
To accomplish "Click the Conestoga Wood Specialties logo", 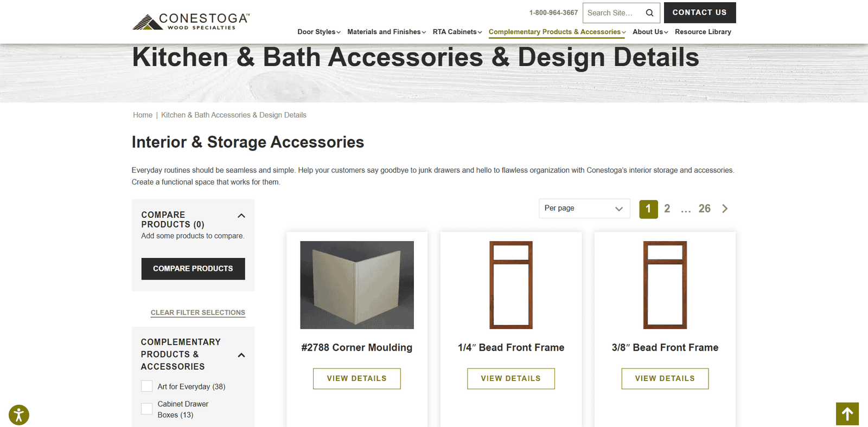I will tap(191, 21).
